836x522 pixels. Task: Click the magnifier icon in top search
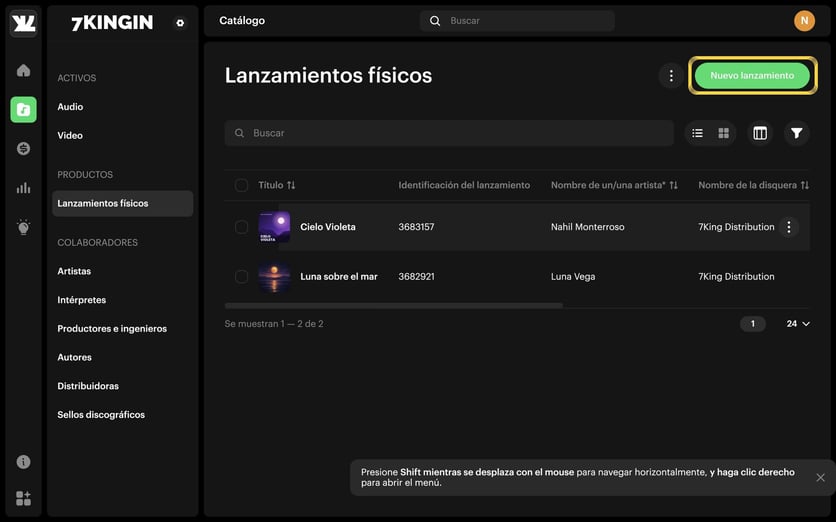click(x=435, y=21)
